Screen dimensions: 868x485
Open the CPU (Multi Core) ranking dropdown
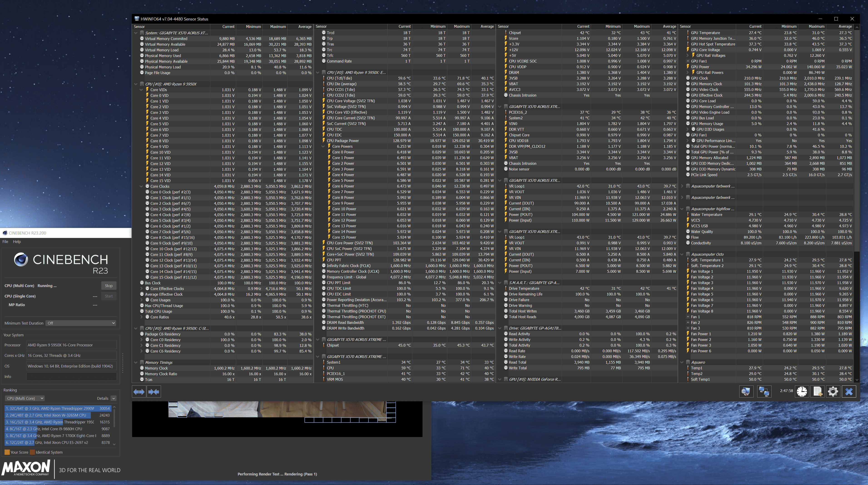click(x=25, y=398)
